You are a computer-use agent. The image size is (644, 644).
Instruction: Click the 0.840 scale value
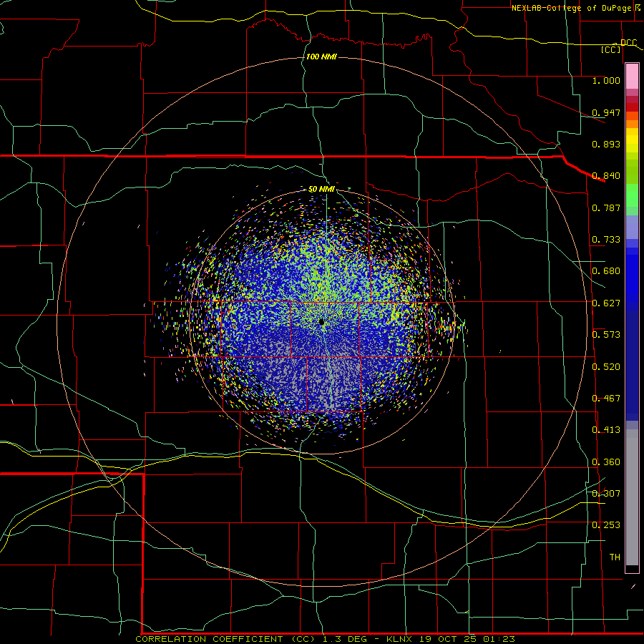(x=606, y=176)
